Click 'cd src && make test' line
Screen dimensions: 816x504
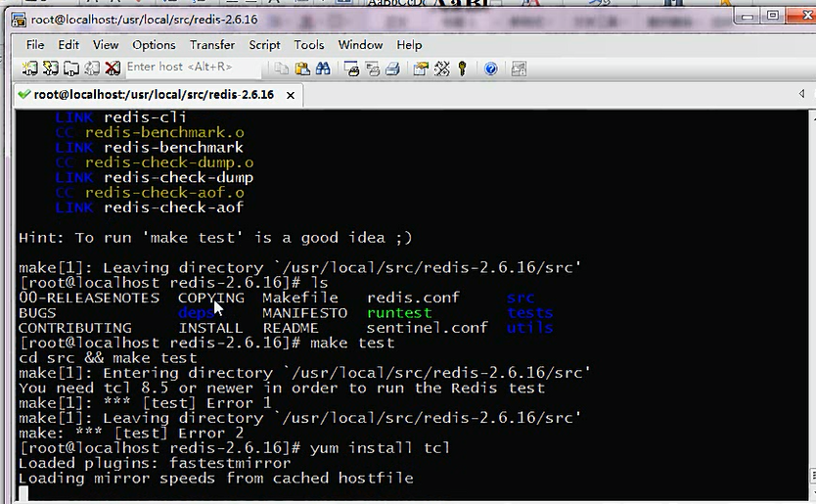108,358
